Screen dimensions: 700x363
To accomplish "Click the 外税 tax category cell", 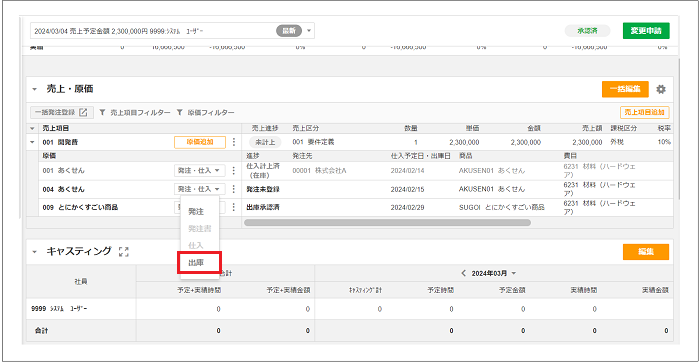I will 617,142.
